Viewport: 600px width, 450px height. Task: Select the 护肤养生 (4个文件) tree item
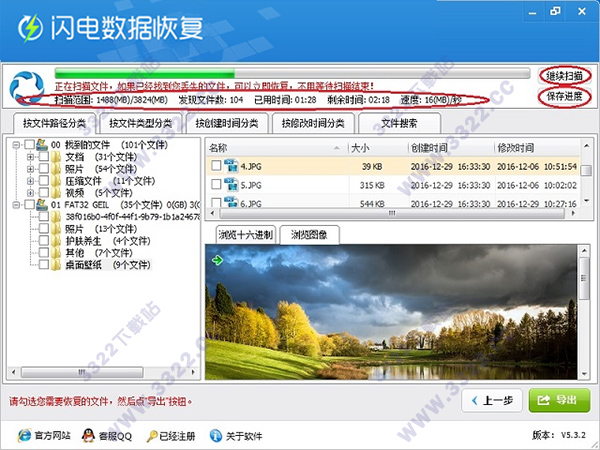[x=108, y=241]
